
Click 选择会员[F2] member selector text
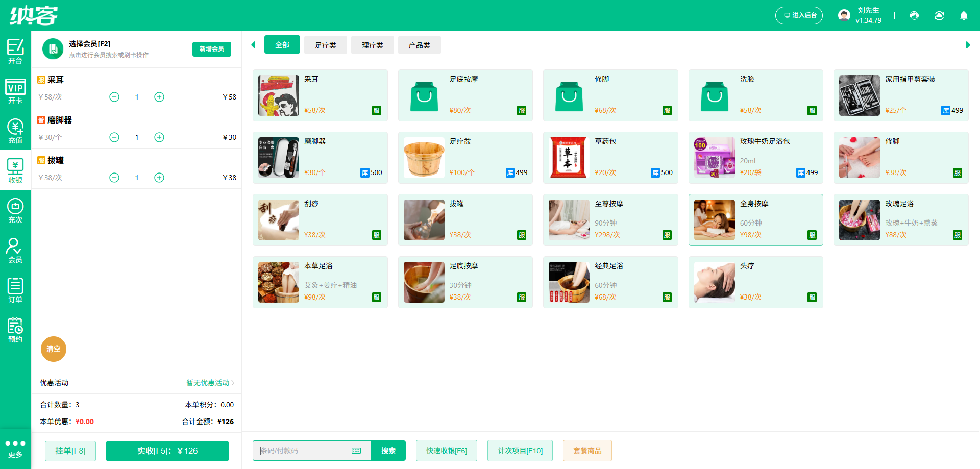90,44
